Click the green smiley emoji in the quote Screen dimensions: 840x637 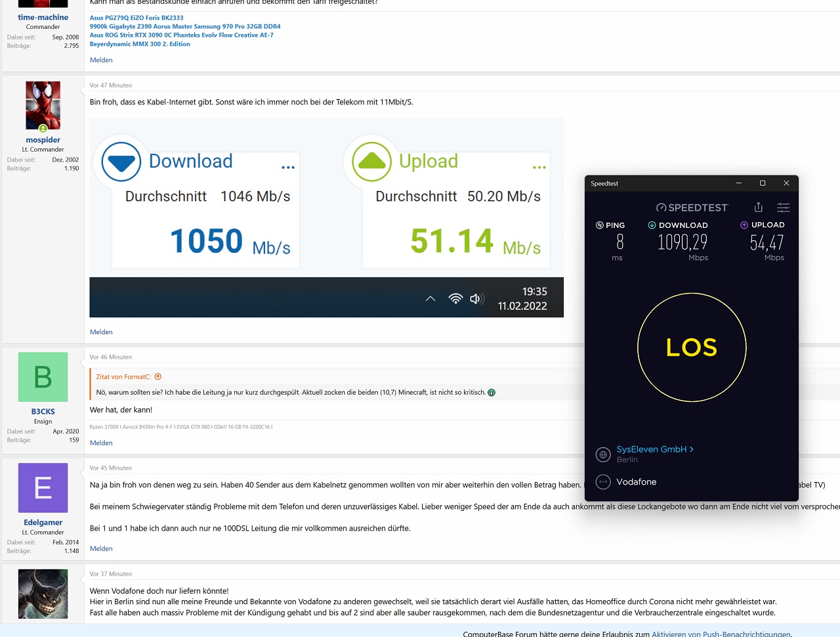click(x=492, y=393)
